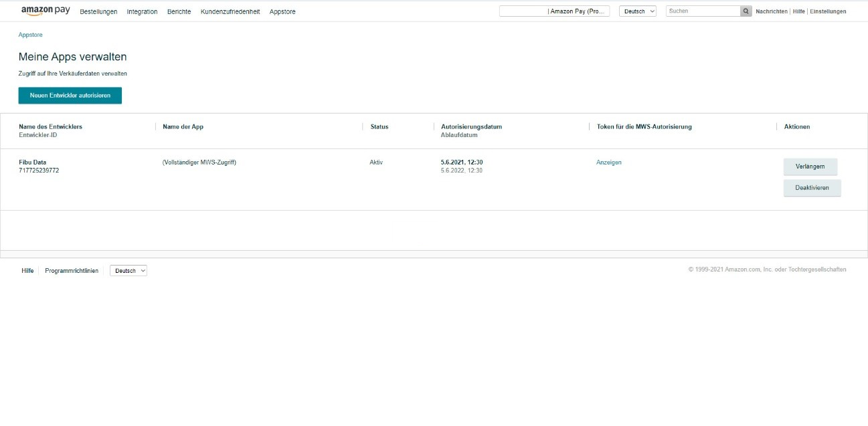Image resolution: width=868 pixels, height=426 pixels.
Task: Expand the Deutsch language dropdown in footer
Action: coord(128,271)
